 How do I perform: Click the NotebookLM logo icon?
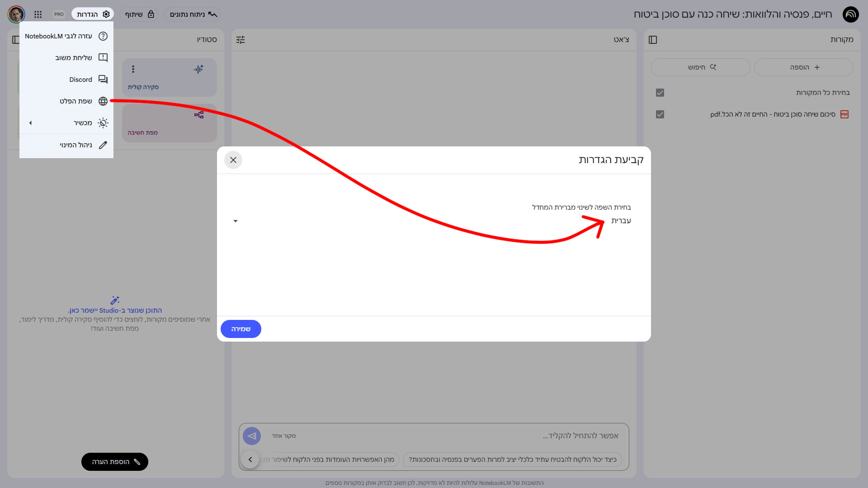[x=850, y=14]
